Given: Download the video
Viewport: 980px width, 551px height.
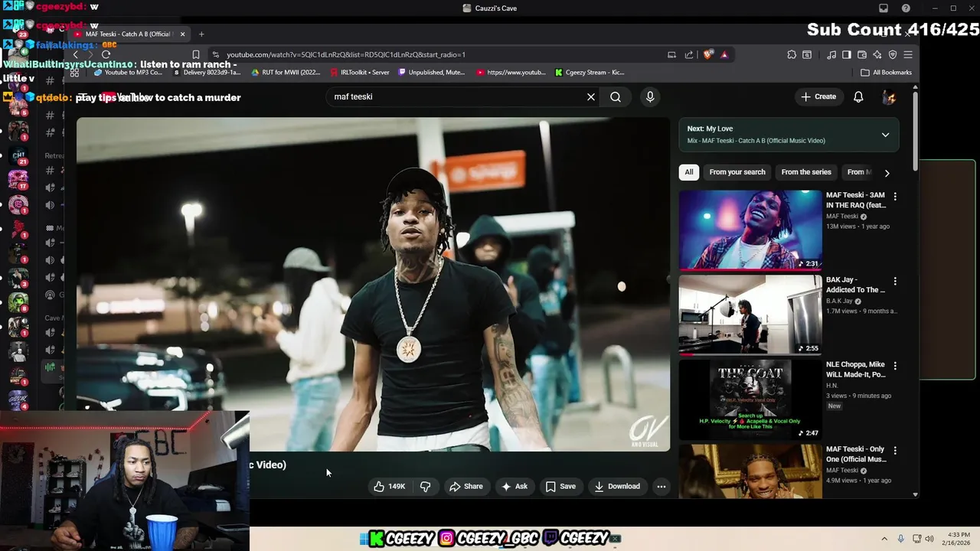Looking at the screenshot, I should click(616, 486).
